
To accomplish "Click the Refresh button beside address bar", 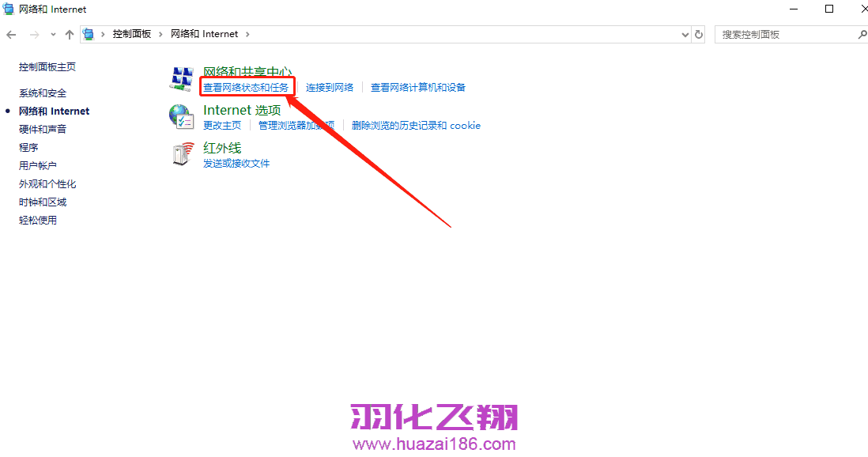I will [x=699, y=34].
